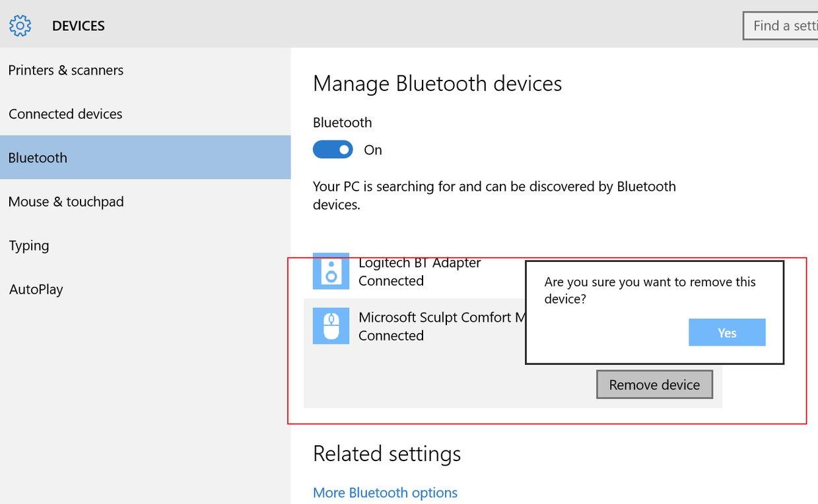Click the On label beside the toggle
818x504 pixels.
click(x=373, y=150)
